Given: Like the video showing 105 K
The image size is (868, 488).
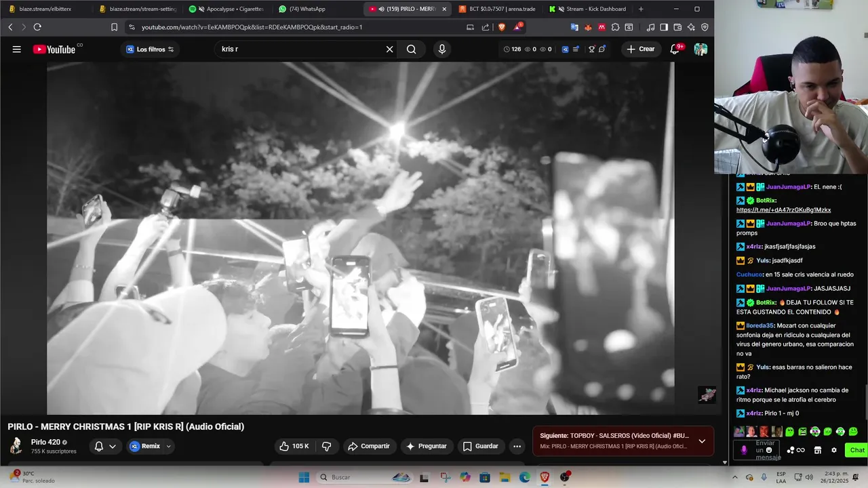Looking at the screenshot, I should coord(294,446).
